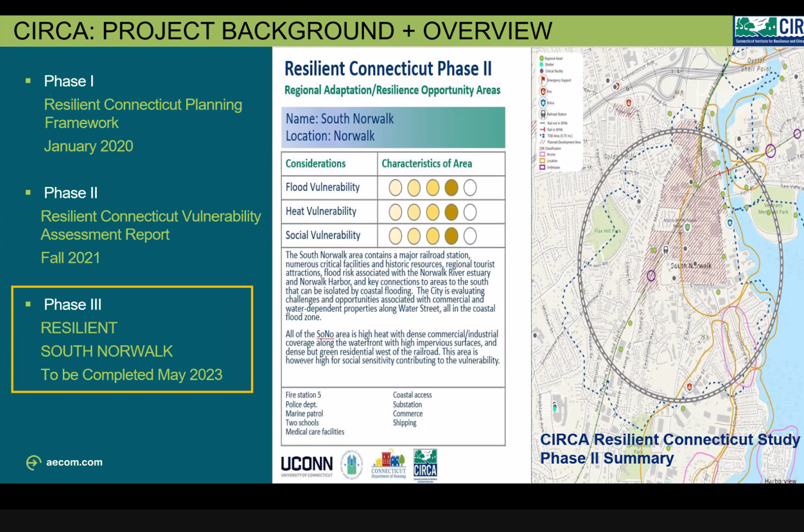Open the Connecticut Department of Housing logo
The width and height of the screenshot is (804, 532).
388,465
